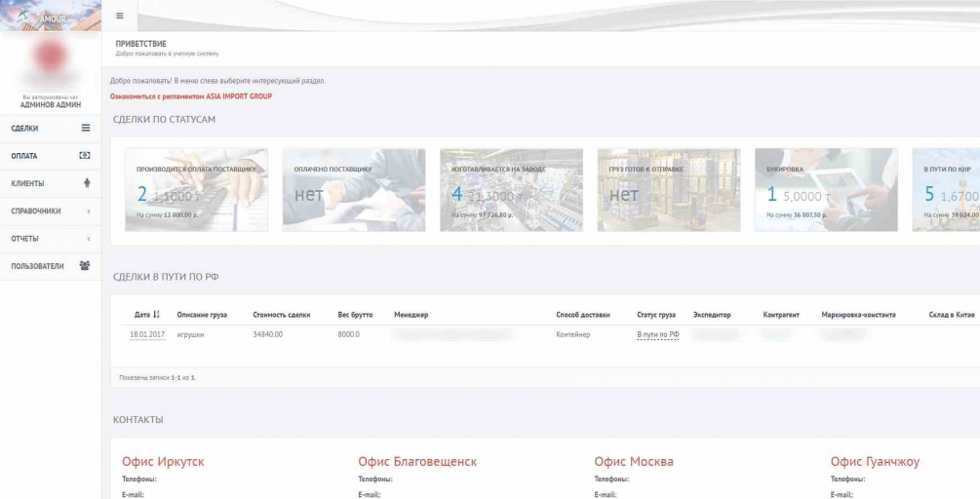Click the Стоимость сделки column header

pos(281,315)
